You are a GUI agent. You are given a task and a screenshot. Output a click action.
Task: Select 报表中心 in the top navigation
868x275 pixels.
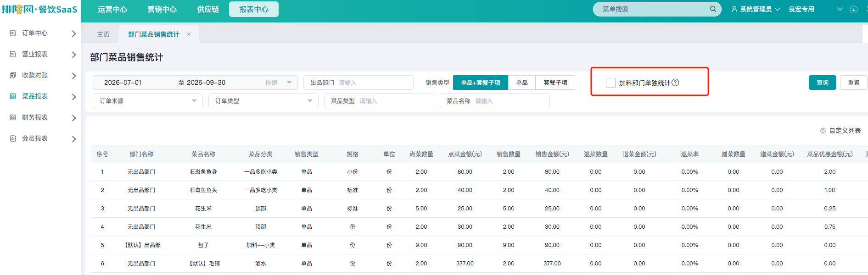[254, 9]
